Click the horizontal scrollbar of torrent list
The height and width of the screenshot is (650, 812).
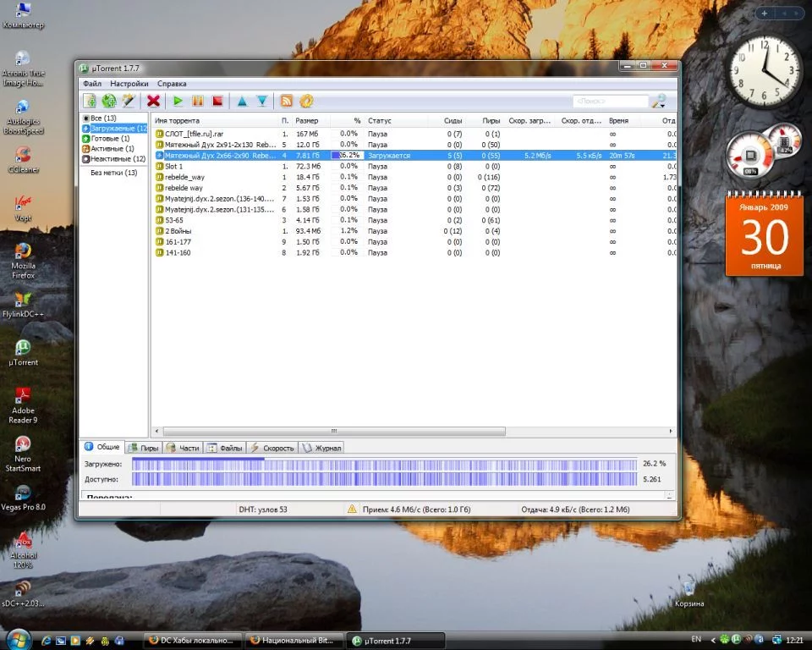333,431
